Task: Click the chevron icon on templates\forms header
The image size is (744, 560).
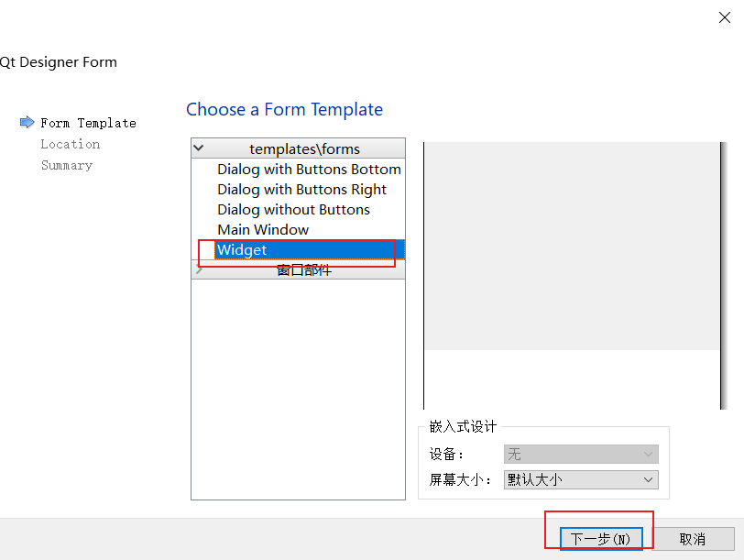Action: point(199,148)
